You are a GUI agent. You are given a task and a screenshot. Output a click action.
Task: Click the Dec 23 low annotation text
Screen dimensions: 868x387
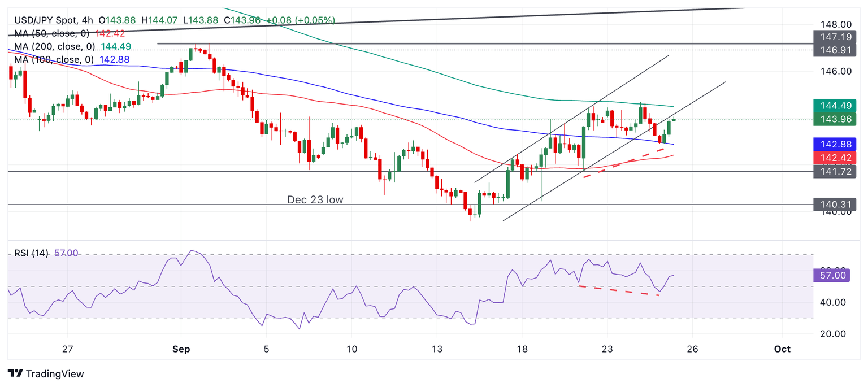[x=315, y=199]
